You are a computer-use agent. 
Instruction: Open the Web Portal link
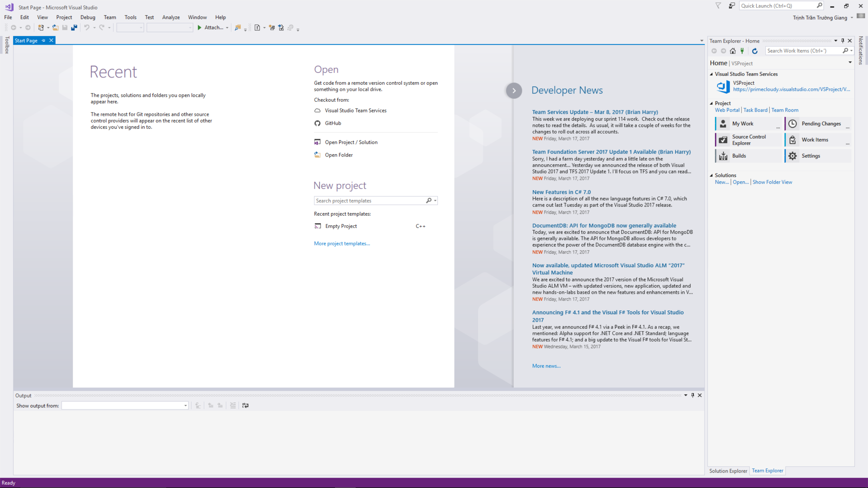[727, 110]
